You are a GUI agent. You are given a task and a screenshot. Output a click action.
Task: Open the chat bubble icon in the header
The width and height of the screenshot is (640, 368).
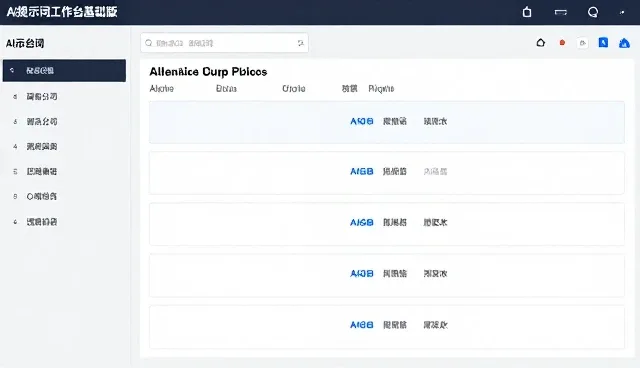(x=593, y=12)
